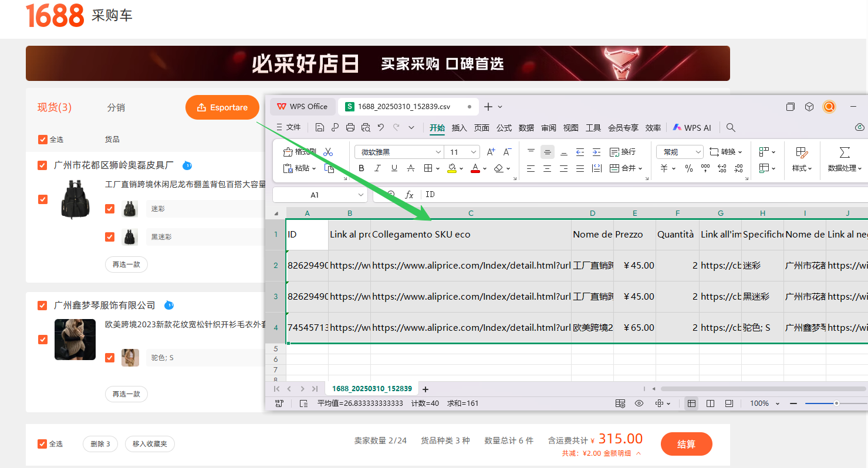This screenshot has height=468, width=868.
Task: Apply Italic formatting in WPS ribbon
Action: click(378, 168)
